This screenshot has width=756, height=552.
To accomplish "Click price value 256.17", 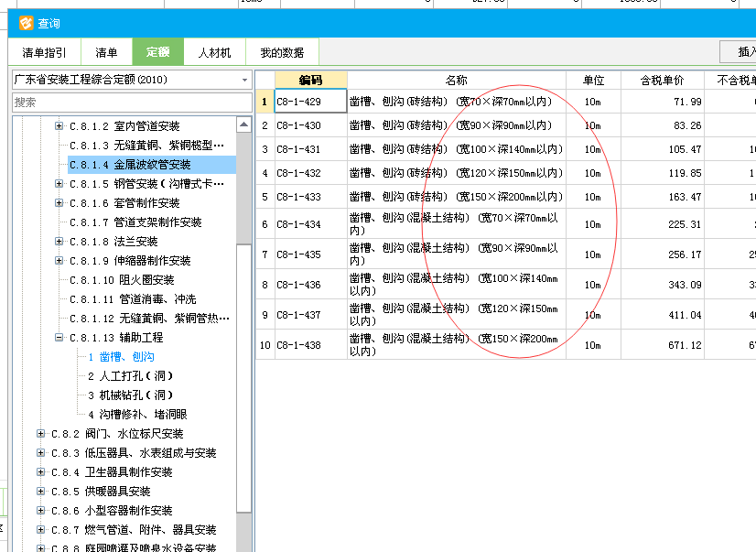I will pos(685,254).
